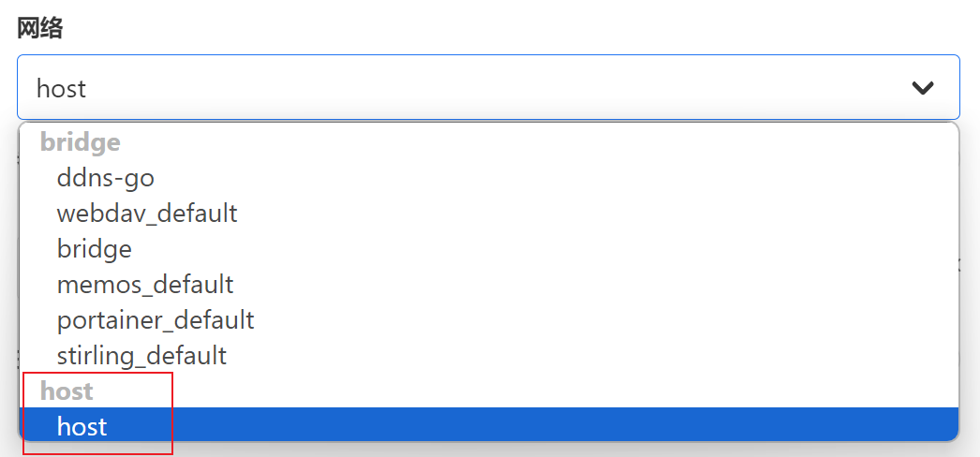This screenshot has width=980, height=457.
Task: Collapse the network combo box showing host
Action: point(488,87)
